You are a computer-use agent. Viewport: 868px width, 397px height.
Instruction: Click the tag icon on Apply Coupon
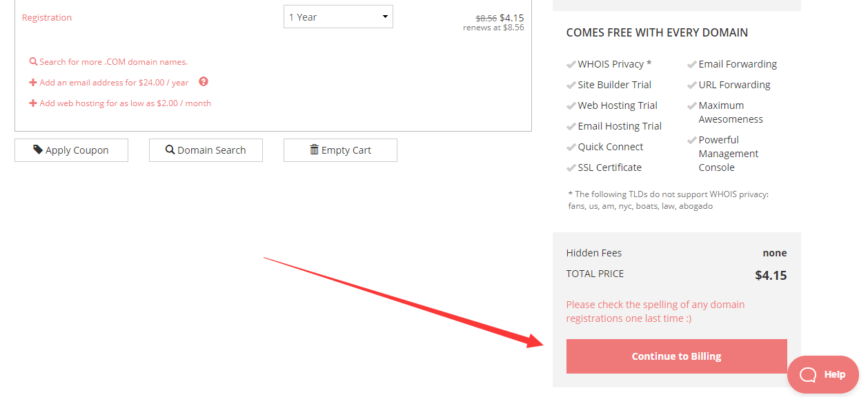(x=38, y=150)
